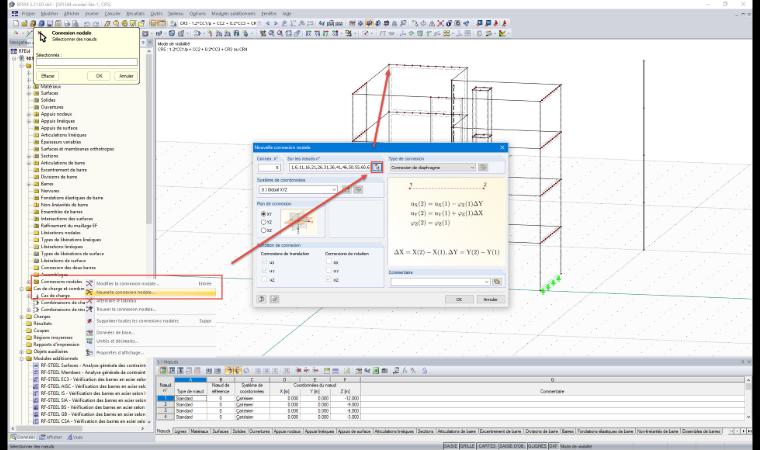Click the Open folder icon in the top toolbar

tap(24, 23)
